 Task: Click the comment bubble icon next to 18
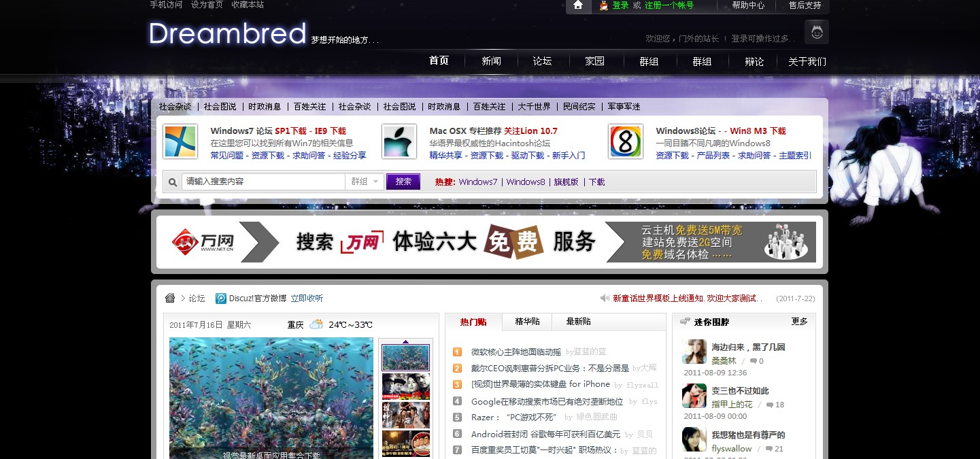tap(769, 405)
